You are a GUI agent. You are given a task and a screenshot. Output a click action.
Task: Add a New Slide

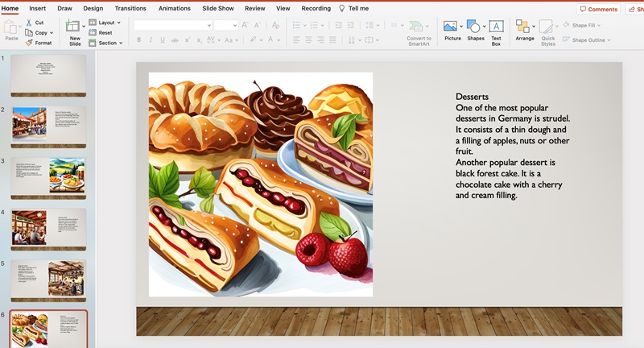(74, 27)
